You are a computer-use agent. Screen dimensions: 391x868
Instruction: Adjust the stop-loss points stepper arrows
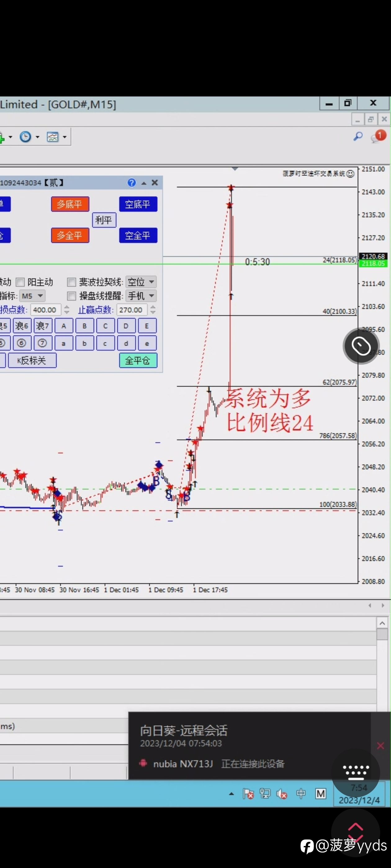coord(66,310)
